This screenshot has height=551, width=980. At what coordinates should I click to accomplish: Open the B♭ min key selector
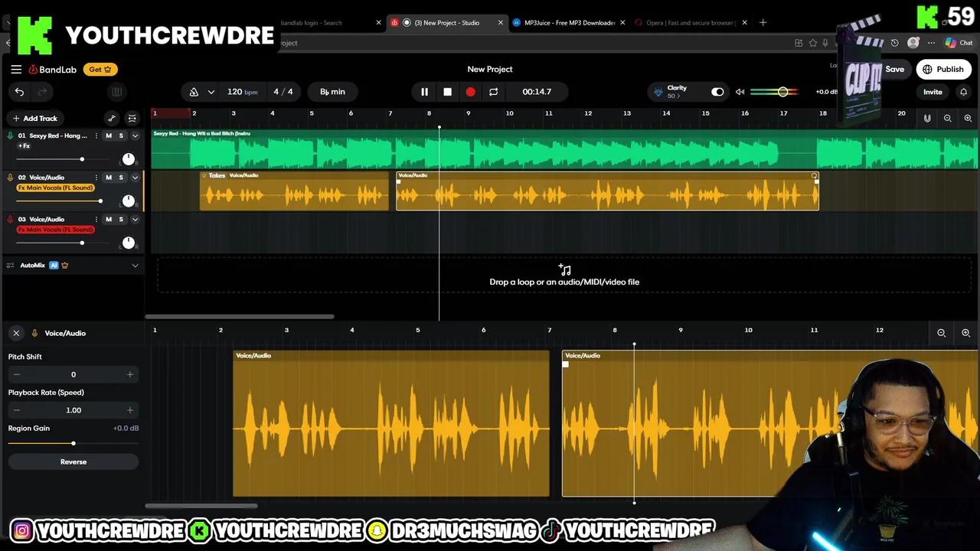click(x=332, y=92)
